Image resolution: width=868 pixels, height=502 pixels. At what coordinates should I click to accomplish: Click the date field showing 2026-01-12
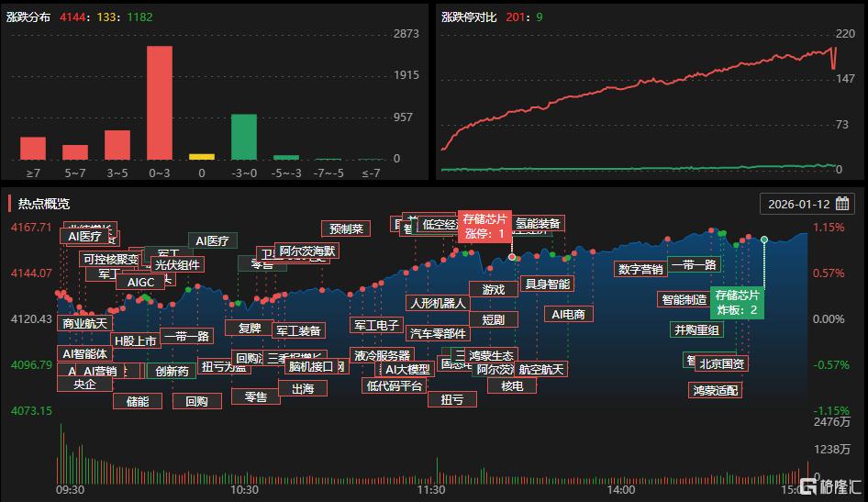[x=798, y=204]
